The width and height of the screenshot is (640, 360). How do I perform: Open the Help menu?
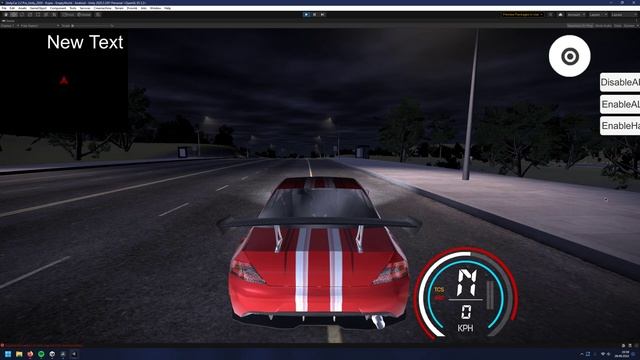coord(167,8)
